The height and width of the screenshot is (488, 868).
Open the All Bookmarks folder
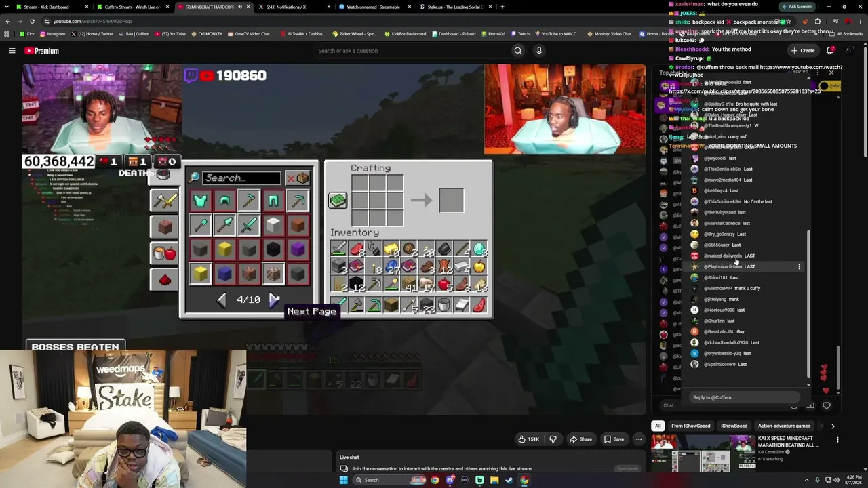tap(846, 34)
